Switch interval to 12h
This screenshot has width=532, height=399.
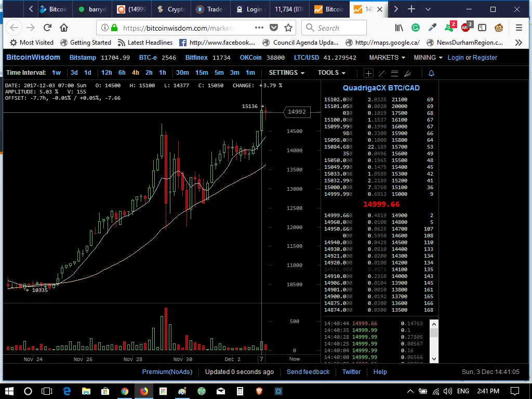[107, 73]
